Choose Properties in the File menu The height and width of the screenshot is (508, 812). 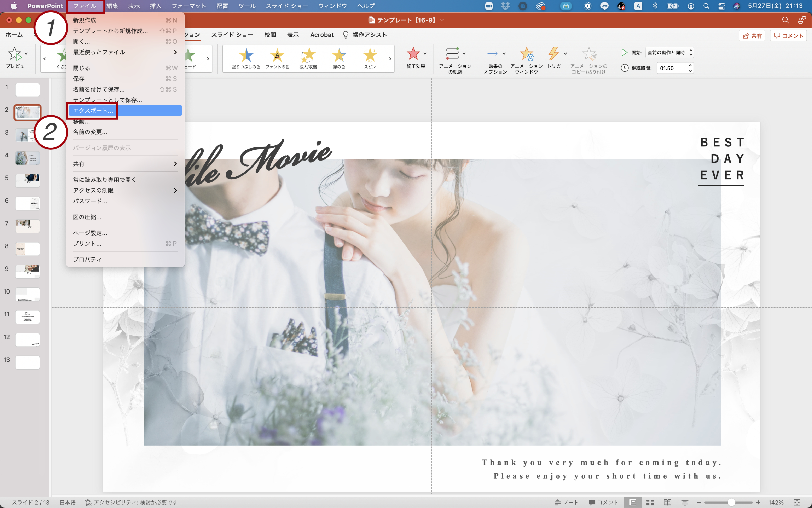(x=125, y=259)
